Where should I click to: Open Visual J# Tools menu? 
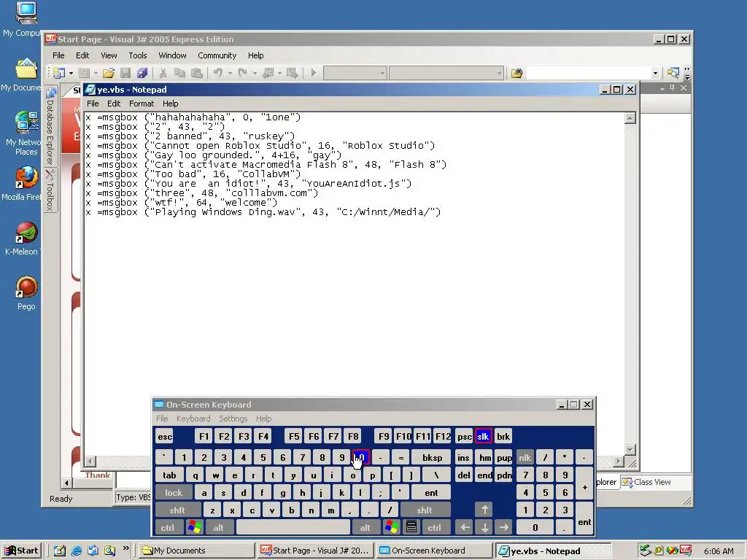click(x=138, y=55)
